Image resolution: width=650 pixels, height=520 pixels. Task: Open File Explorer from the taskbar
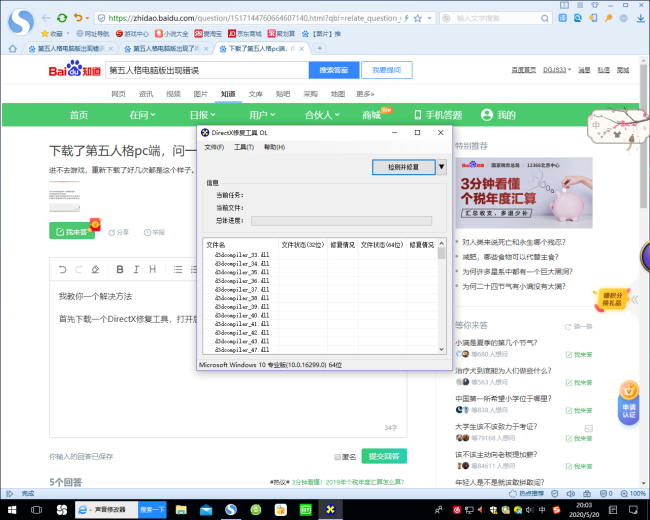[181, 510]
